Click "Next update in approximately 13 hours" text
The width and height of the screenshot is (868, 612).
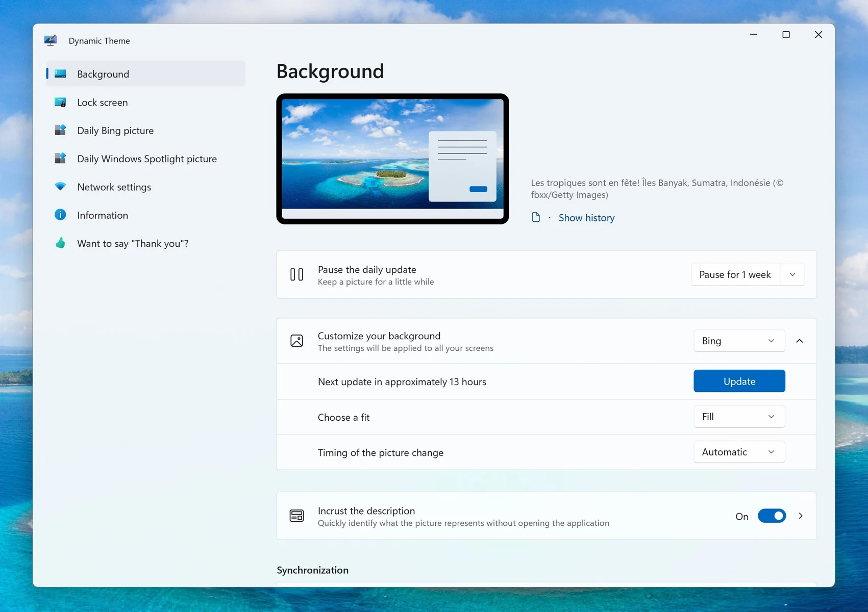tap(402, 381)
